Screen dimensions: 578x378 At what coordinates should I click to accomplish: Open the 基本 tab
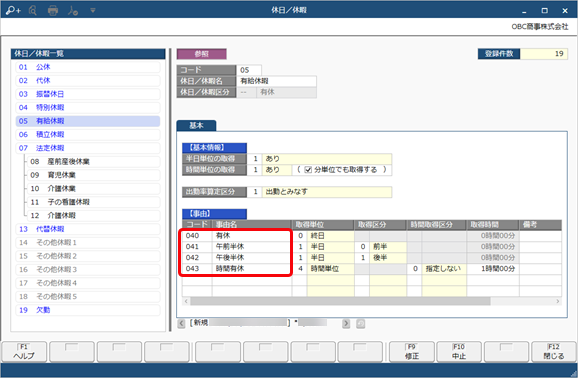click(x=196, y=125)
